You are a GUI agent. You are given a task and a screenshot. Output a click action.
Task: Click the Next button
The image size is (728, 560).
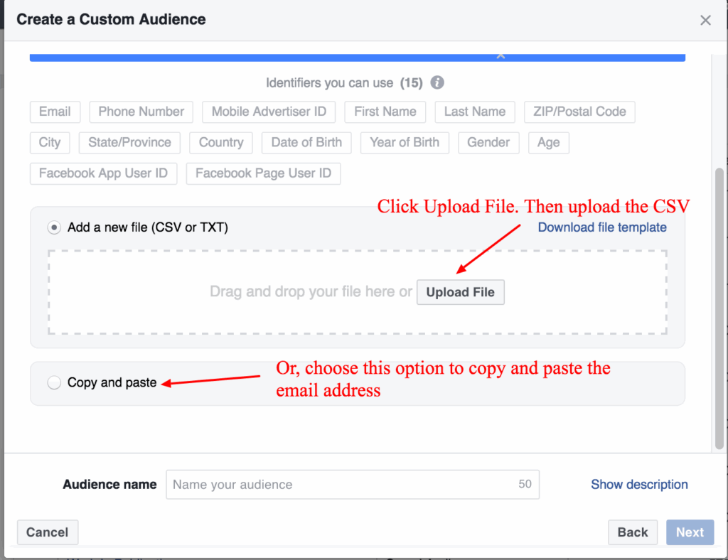tap(689, 532)
